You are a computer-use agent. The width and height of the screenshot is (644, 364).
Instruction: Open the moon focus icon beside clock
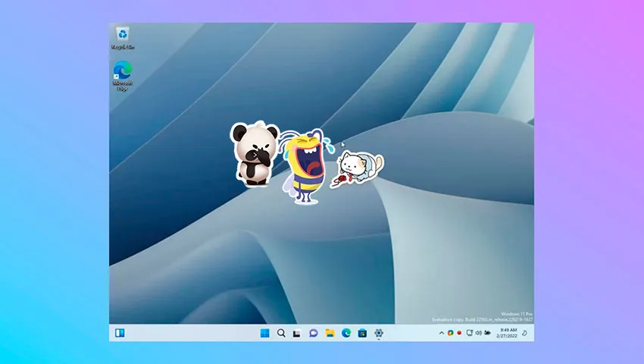[x=524, y=333]
